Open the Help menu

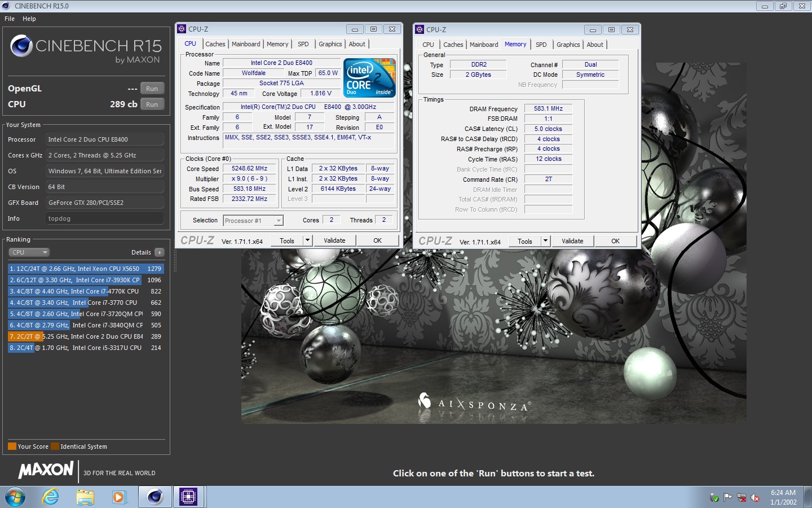pyautogui.click(x=29, y=19)
